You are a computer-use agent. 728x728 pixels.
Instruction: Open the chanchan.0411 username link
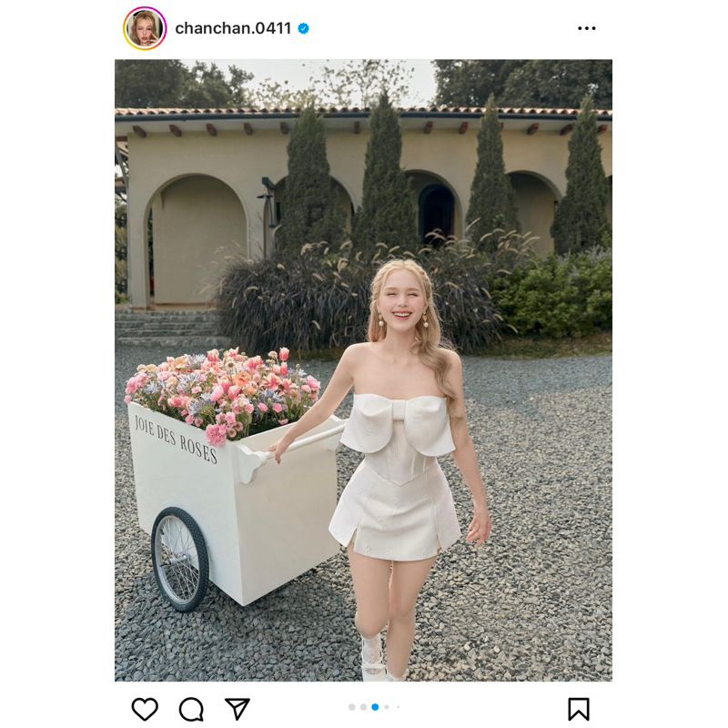(233, 28)
